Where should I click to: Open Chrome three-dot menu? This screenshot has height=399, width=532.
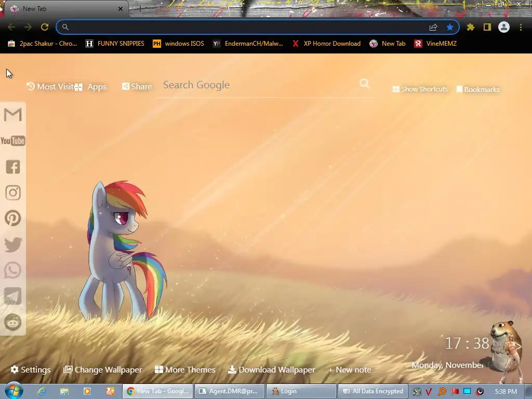pos(521,27)
